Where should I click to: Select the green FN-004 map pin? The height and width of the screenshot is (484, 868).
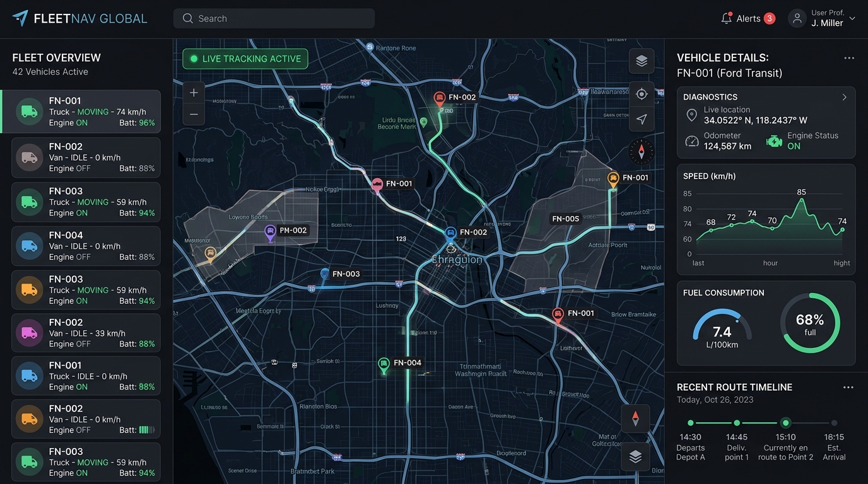pyautogui.click(x=384, y=364)
